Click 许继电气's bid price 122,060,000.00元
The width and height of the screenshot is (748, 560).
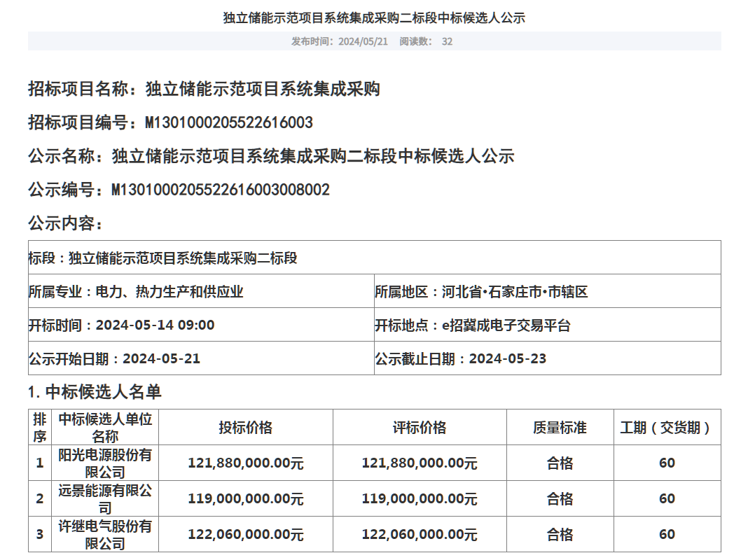coord(245,535)
